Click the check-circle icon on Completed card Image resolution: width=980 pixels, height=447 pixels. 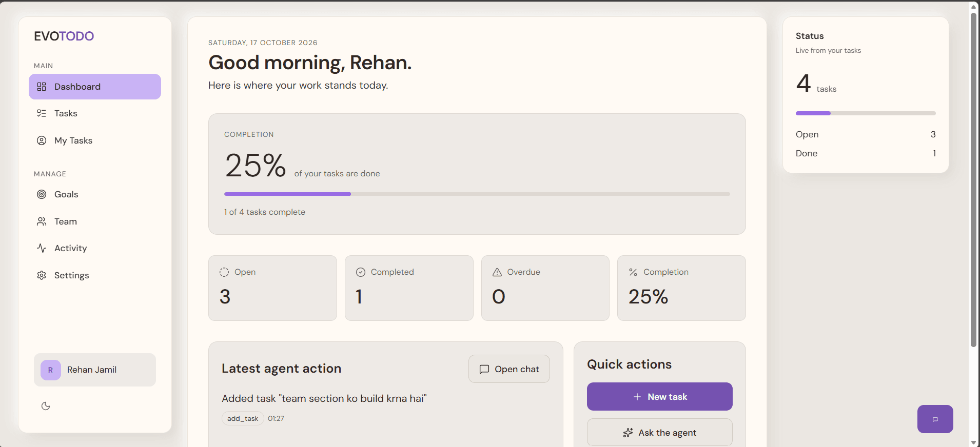(x=361, y=272)
